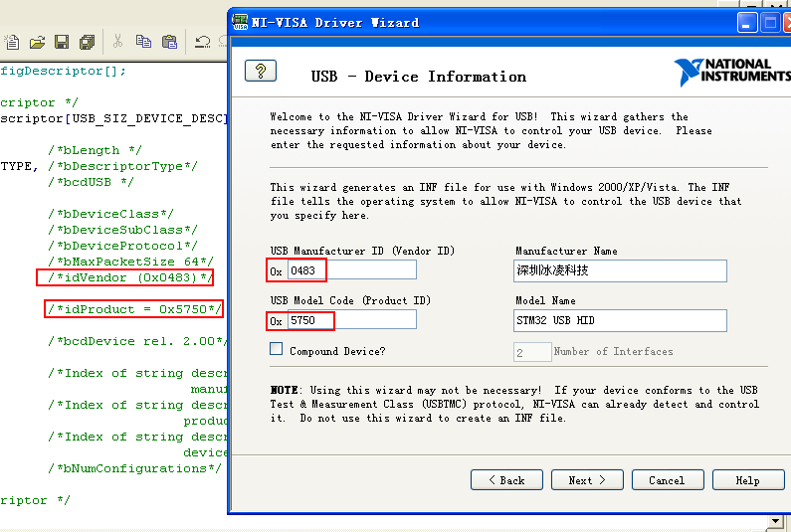Click the bLength comment in editor
The width and height of the screenshot is (791, 532).
tap(95, 150)
